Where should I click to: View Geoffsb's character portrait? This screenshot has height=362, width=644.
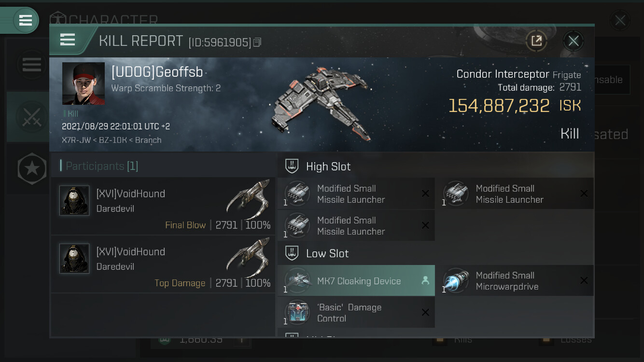click(x=84, y=84)
